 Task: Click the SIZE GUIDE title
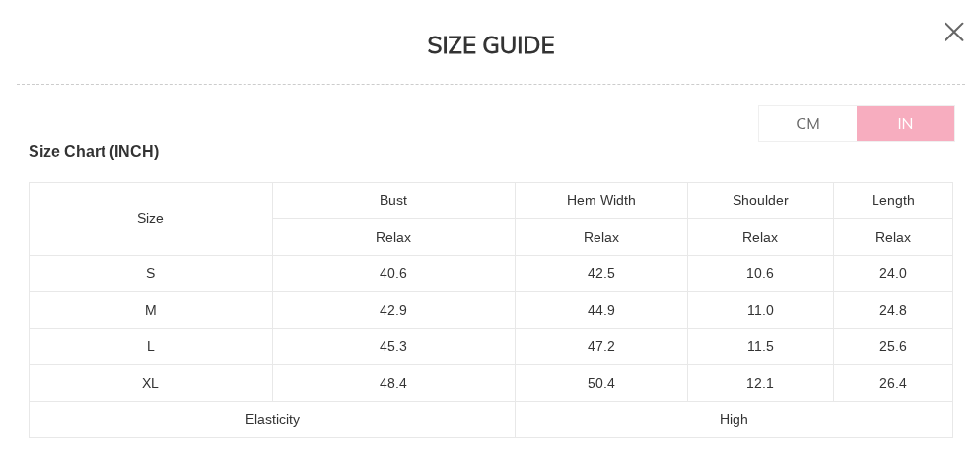[x=490, y=45]
